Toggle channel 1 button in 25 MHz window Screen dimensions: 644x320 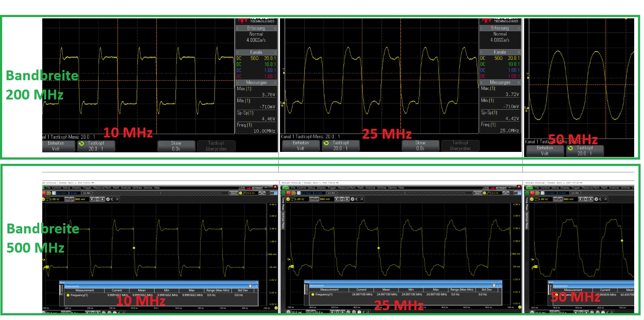point(288,199)
